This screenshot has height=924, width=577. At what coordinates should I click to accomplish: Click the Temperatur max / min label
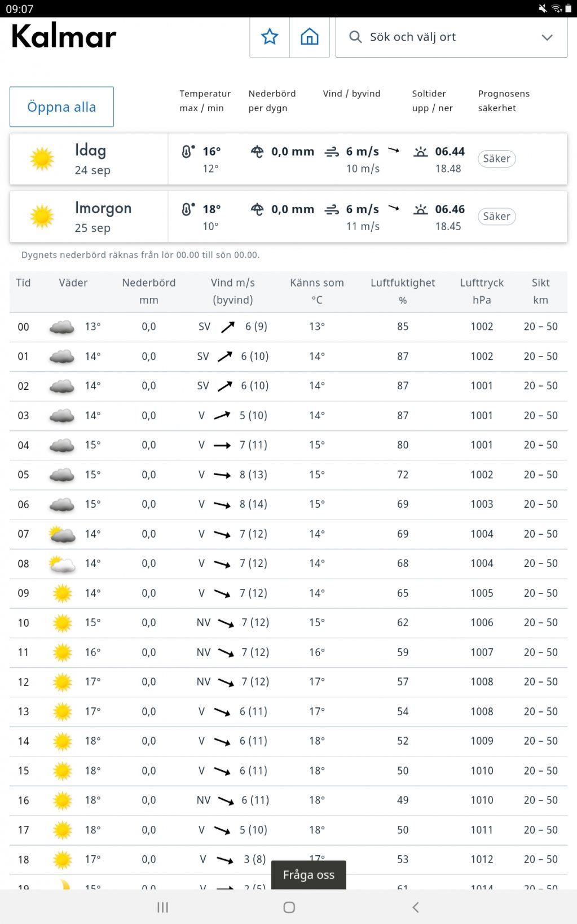pos(205,101)
